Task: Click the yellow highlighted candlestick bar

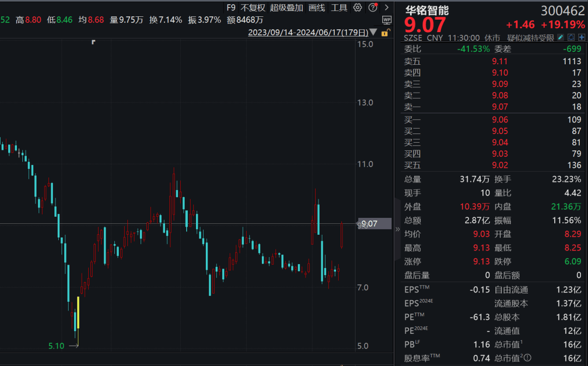Action: [x=78, y=313]
